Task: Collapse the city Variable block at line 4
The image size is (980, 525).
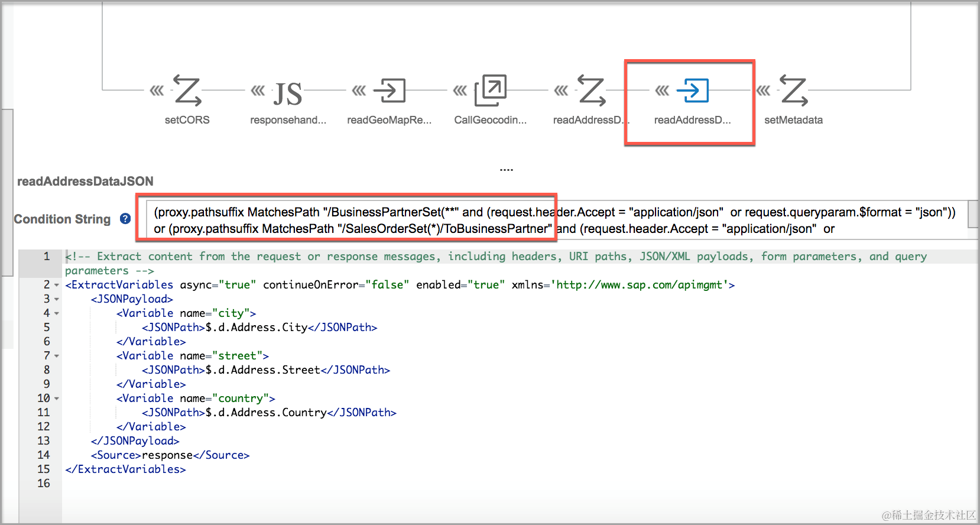Action: coord(57,313)
